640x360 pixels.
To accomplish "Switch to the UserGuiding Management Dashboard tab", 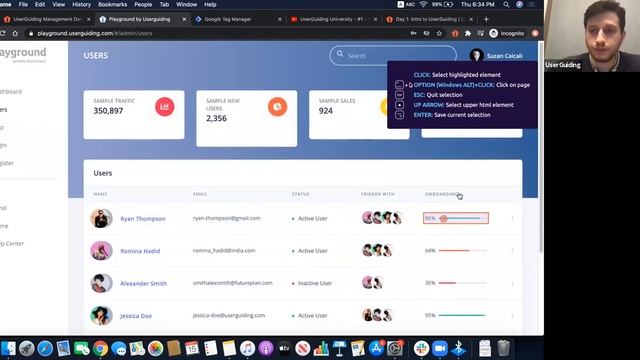I will pyautogui.click(x=46, y=19).
